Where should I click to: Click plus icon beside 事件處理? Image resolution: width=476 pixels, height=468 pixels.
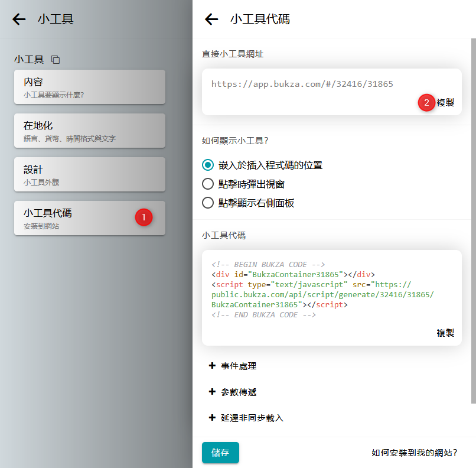click(212, 366)
